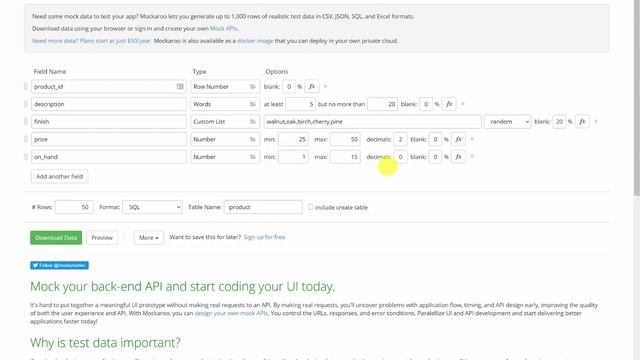Viewport: 640px width, 360px height.
Task: Click the on_hand max value input
Action: pyautogui.click(x=345, y=157)
